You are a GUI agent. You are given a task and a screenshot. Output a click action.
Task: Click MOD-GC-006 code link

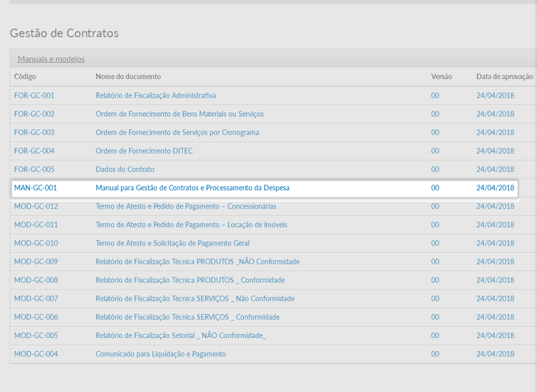(36, 317)
